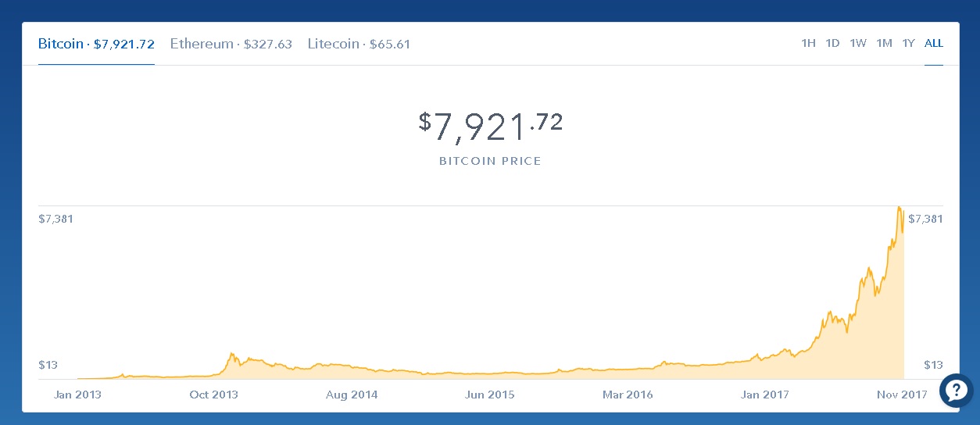Click the BITCOIN PRICE caption
Image resolution: width=980 pixels, height=425 pixels.
[x=490, y=161]
